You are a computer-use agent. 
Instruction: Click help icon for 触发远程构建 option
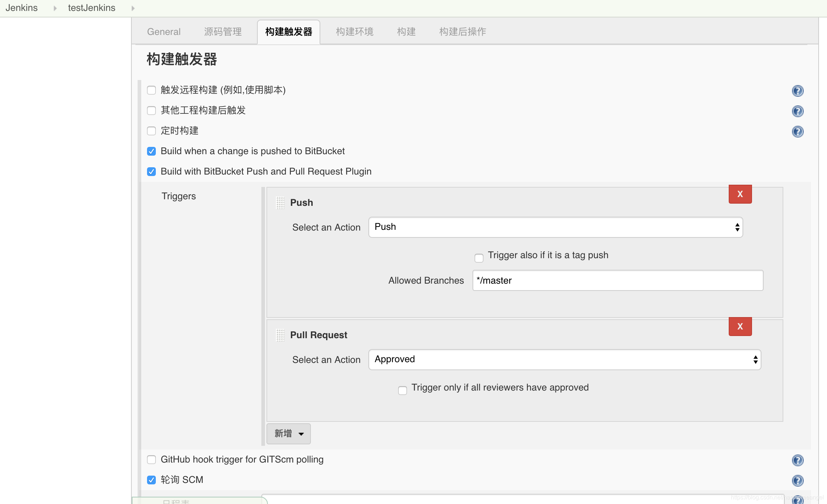click(x=798, y=91)
